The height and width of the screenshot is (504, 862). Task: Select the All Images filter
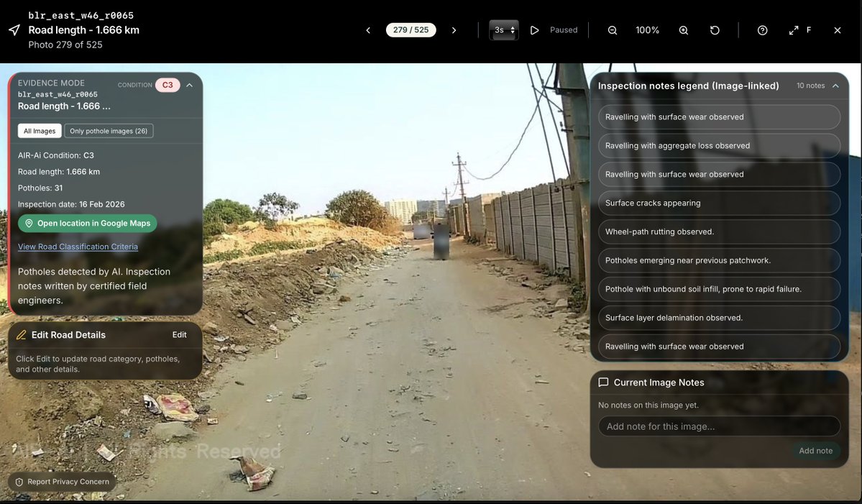(40, 131)
